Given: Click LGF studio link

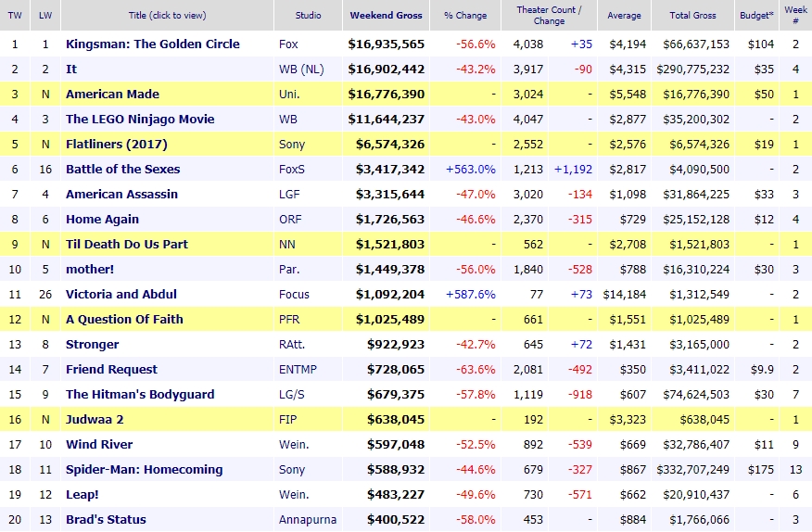Looking at the screenshot, I should [289, 195].
